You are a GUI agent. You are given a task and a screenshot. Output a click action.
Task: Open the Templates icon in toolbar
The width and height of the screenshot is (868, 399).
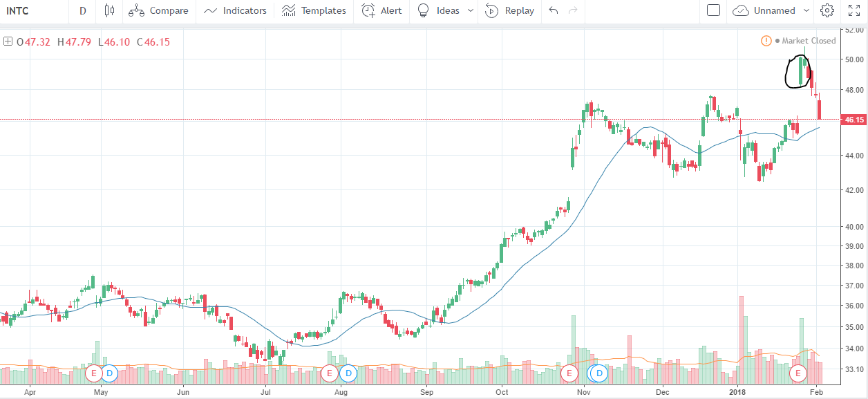coord(314,10)
